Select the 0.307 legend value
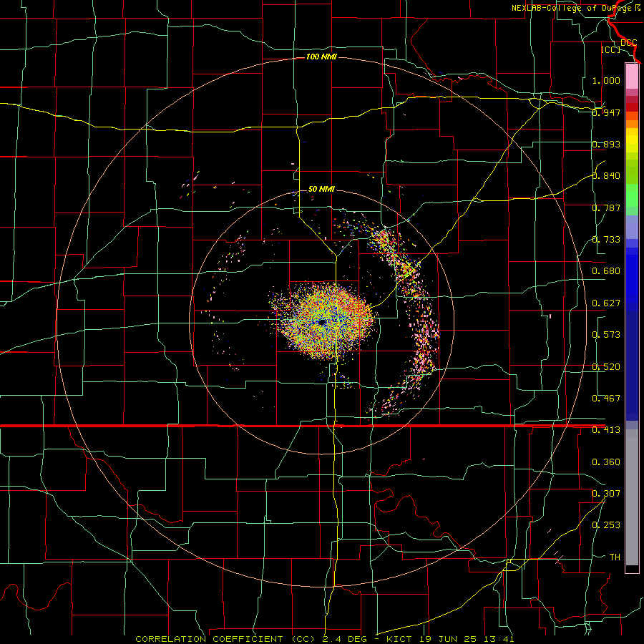Viewport: 644px width, 644px height. point(606,494)
